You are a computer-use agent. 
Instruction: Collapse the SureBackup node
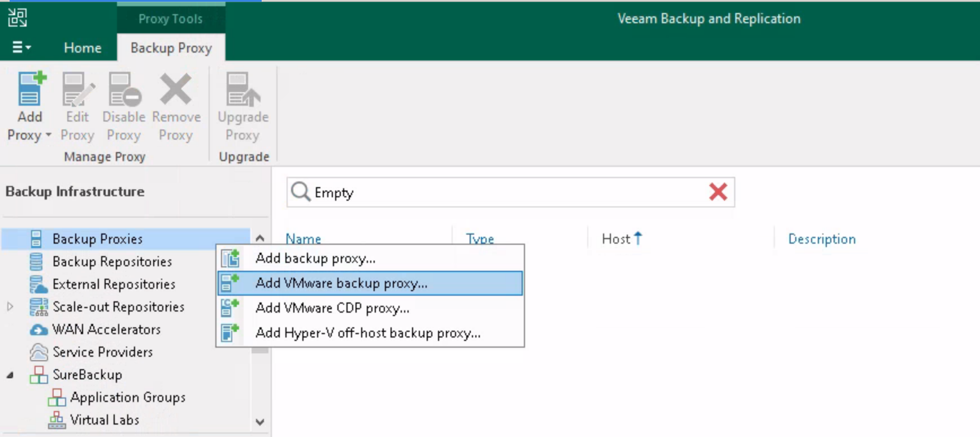pos(10,375)
